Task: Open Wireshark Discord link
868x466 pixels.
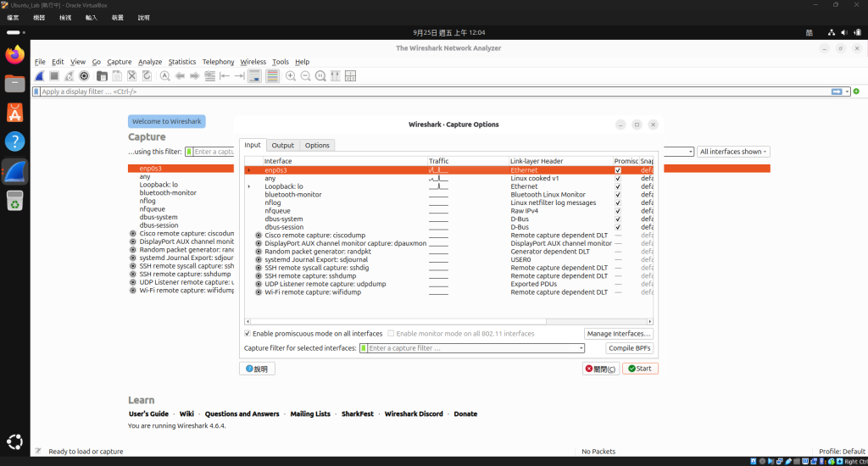Action: [414, 414]
